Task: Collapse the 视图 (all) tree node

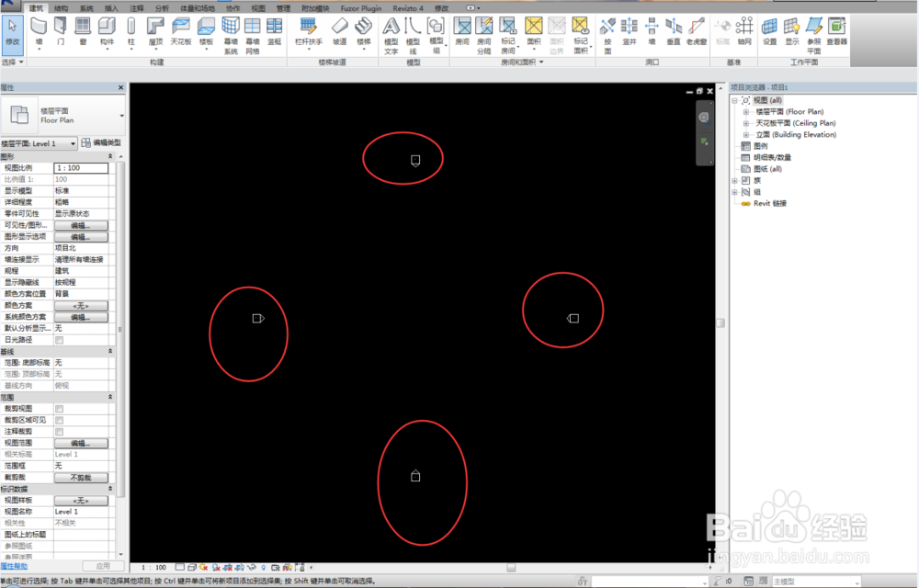Action: [x=734, y=101]
